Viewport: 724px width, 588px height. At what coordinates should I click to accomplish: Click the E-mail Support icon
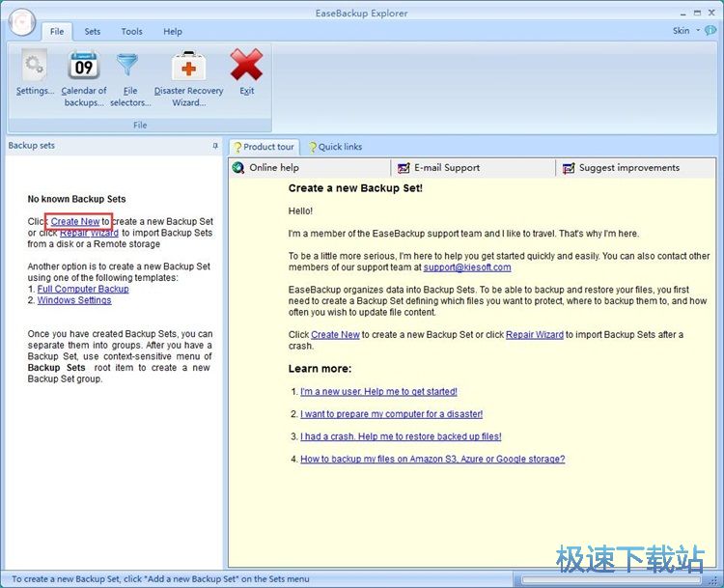point(404,168)
